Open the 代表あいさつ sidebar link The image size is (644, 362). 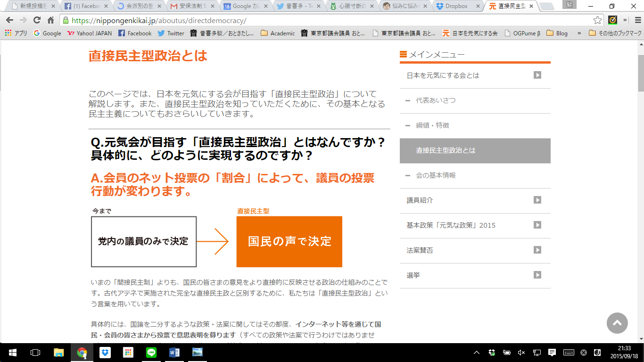point(435,100)
